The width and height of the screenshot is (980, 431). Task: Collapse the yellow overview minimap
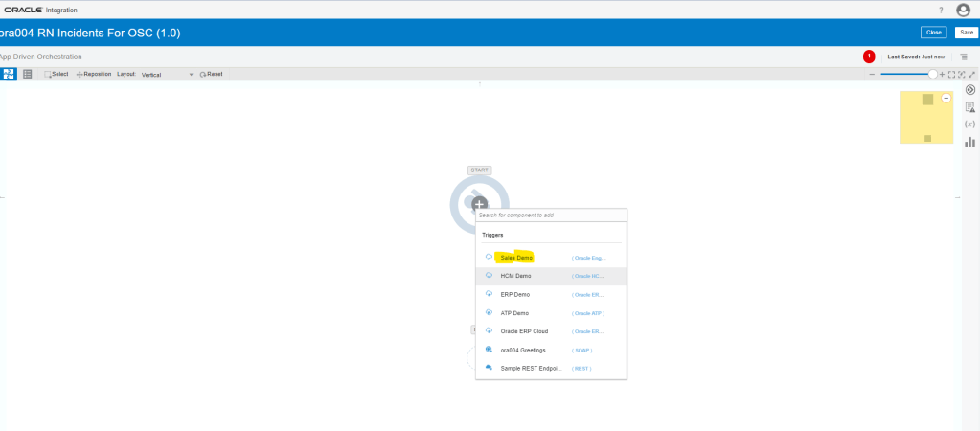click(x=946, y=99)
